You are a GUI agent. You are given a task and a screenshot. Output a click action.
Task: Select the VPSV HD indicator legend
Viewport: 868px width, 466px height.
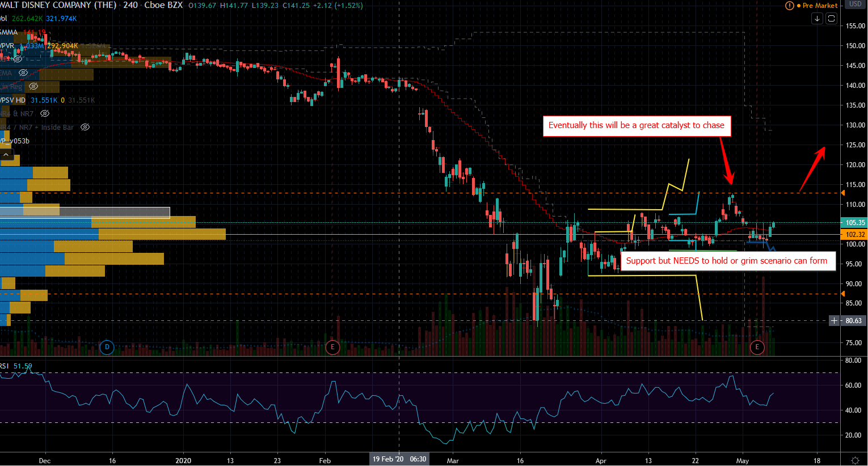pos(13,100)
